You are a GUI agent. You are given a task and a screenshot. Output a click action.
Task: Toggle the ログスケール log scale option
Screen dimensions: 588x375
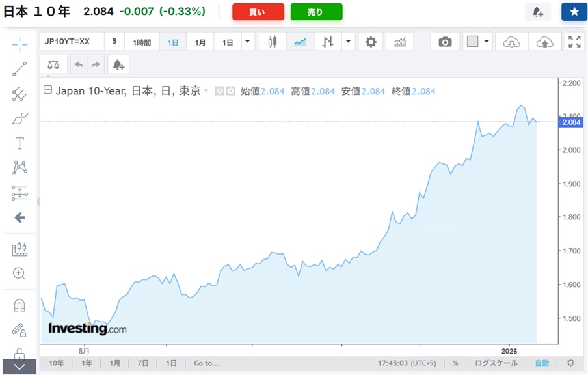496,363
